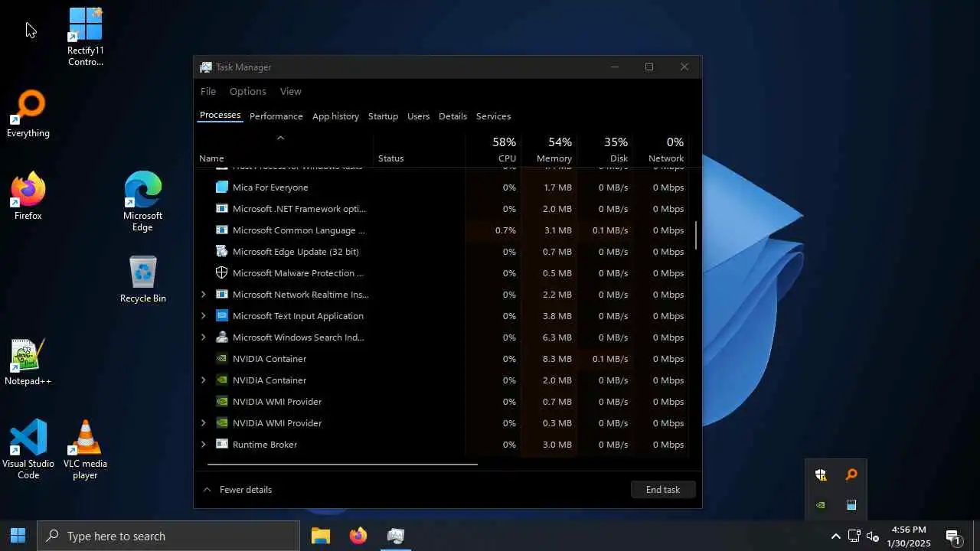Click the vertical scrollbar thumb in process list
980x551 pixels.
tap(696, 236)
